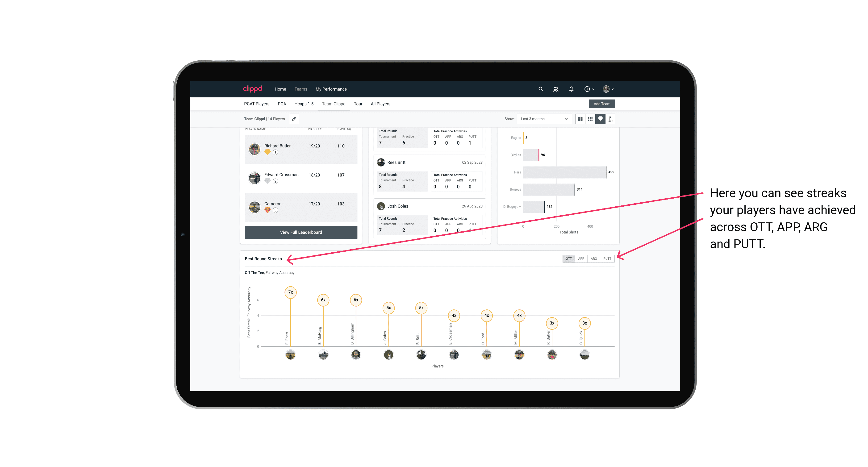This screenshot has height=467, width=868.
Task: Click the grid view layout icon
Action: tap(580, 119)
